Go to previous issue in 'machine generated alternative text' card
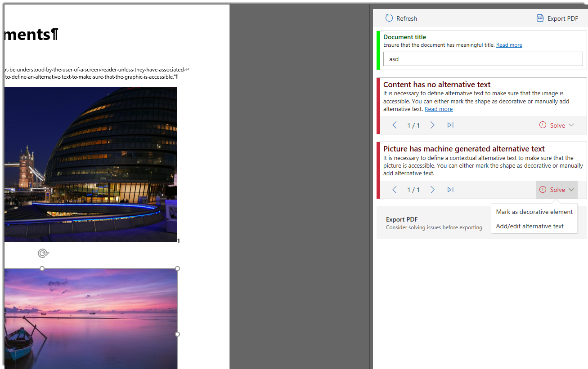This screenshot has height=369, width=588. (x=395, y=190)
